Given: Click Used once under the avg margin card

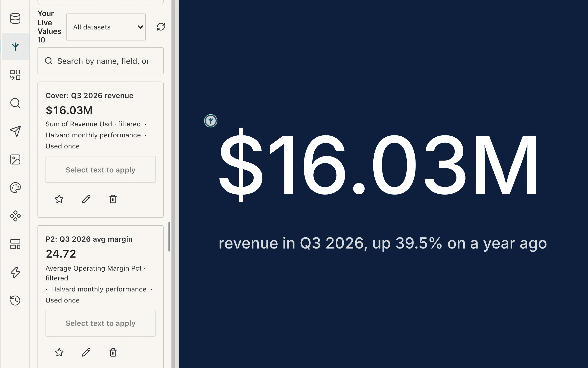Looking at the screenshot, I should coord(62,300).
